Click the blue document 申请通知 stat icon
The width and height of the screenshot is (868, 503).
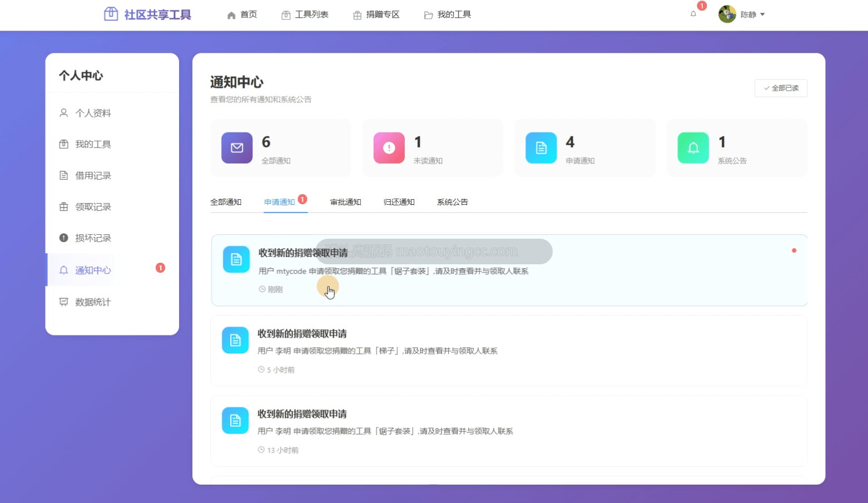541,148
